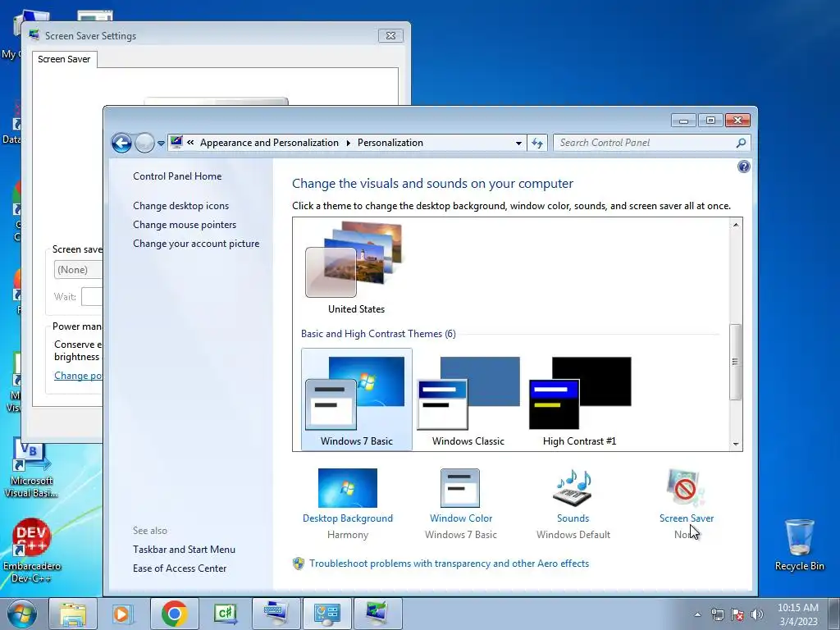Open Window Color settings icon
The image size is (840, 630).
(460, 488)
